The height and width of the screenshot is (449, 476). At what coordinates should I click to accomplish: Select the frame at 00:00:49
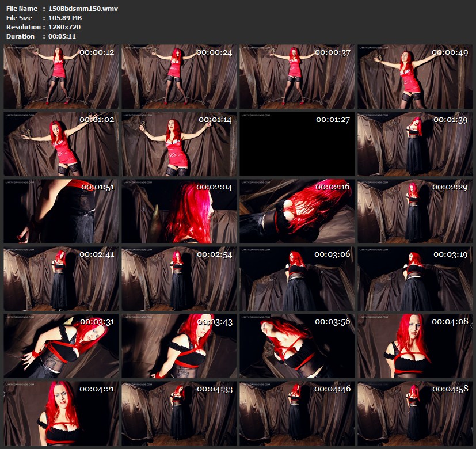point(415,77)
